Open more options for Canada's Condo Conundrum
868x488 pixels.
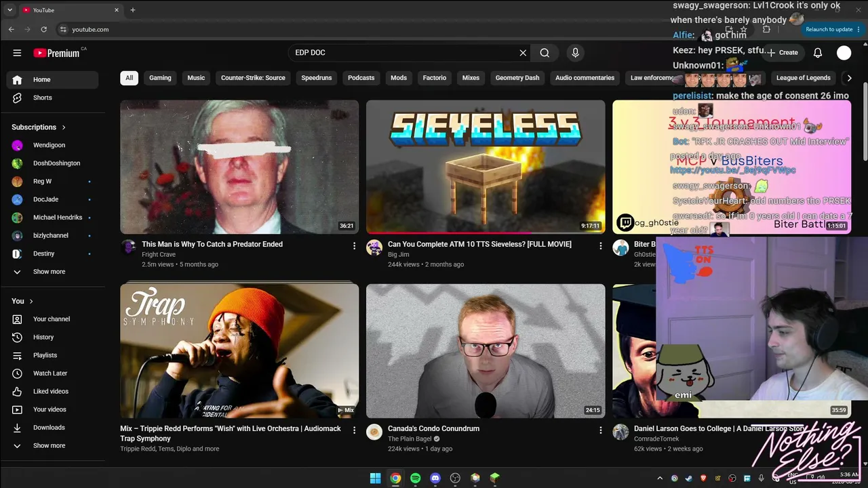pos(600,430)
